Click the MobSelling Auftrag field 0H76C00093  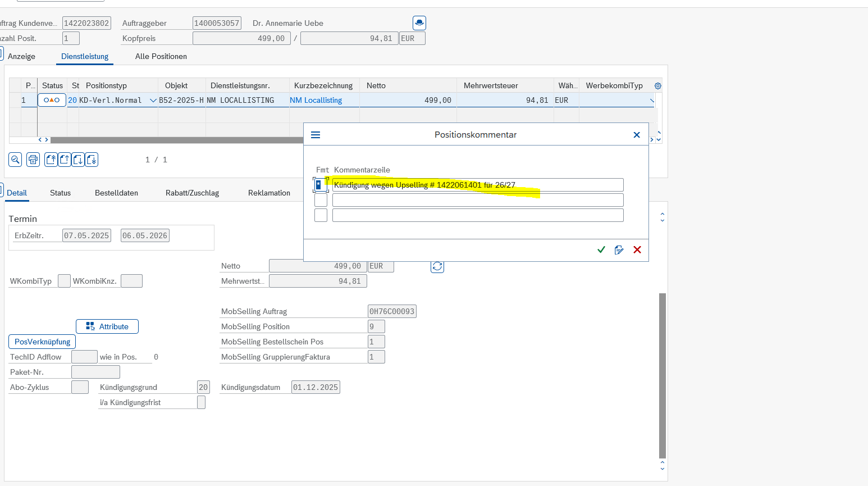[x=392, y=311]
